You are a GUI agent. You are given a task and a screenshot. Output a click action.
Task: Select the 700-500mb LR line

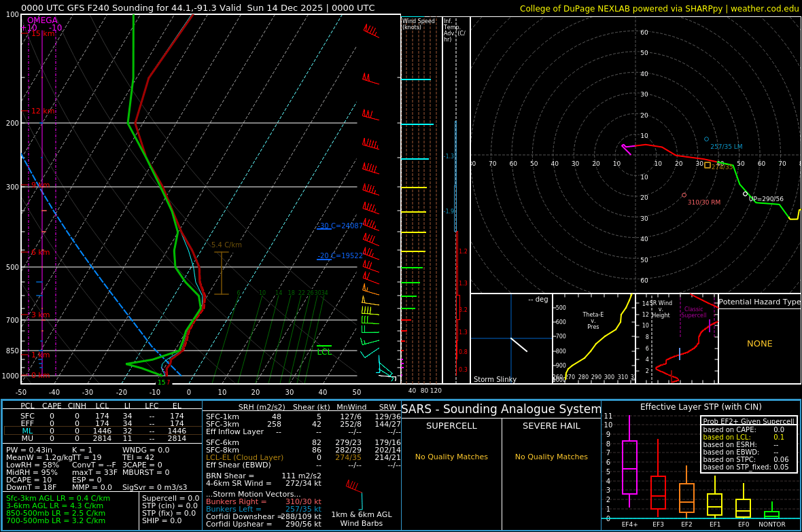[56, 520]
